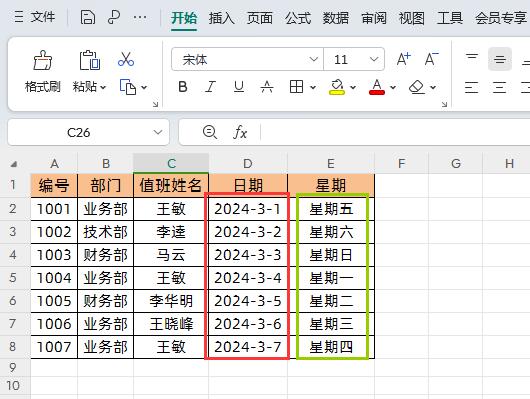
Task: Click the red font color button
Action: click(x=377, y=87)
